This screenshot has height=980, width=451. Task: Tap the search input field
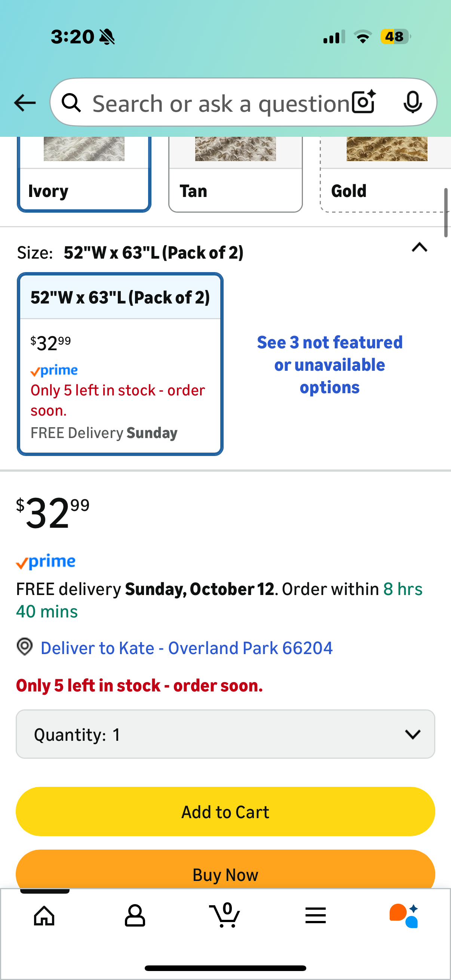[x=221, y=103]
